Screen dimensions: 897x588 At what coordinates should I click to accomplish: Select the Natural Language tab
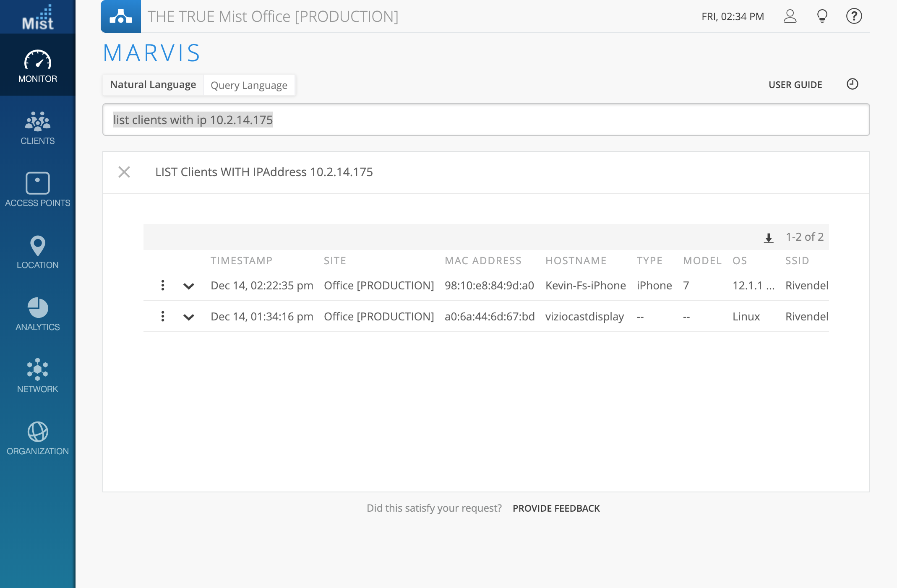coord(153,85)
